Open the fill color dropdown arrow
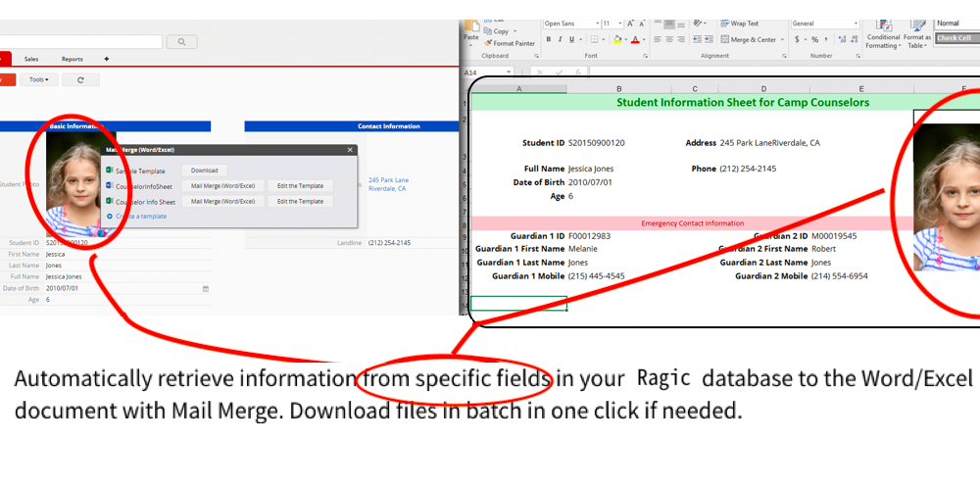Viewport: 980px width, 490px height. click(625, 39)
